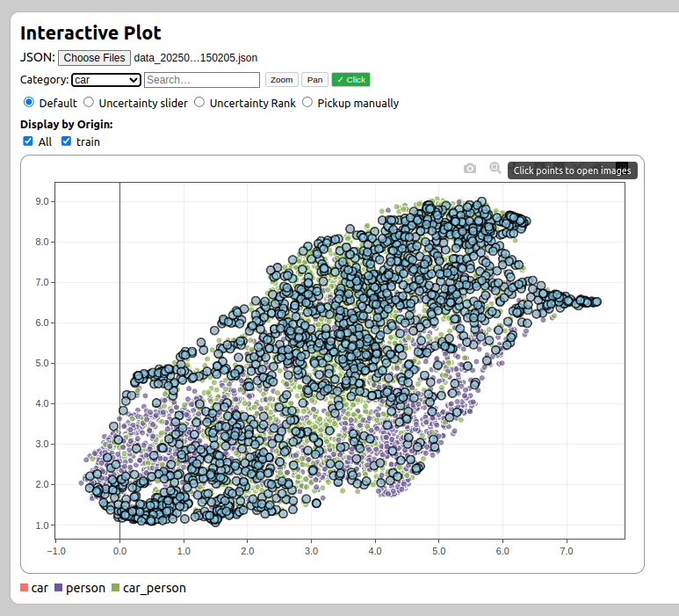Screen dimensions: 679x616
Task: Activate the Pan mode button
Action: 314,80
